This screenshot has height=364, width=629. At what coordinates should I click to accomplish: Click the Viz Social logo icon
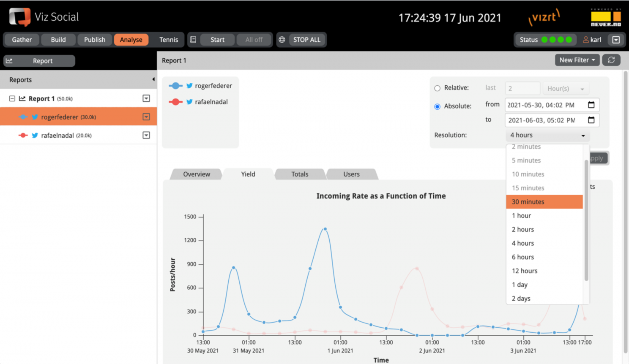[20, 17]
